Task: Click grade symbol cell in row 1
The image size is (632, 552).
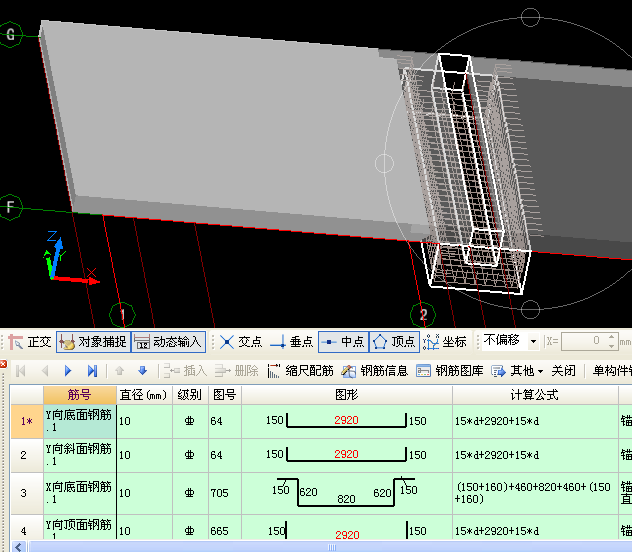Action: [x=190, y=421]
